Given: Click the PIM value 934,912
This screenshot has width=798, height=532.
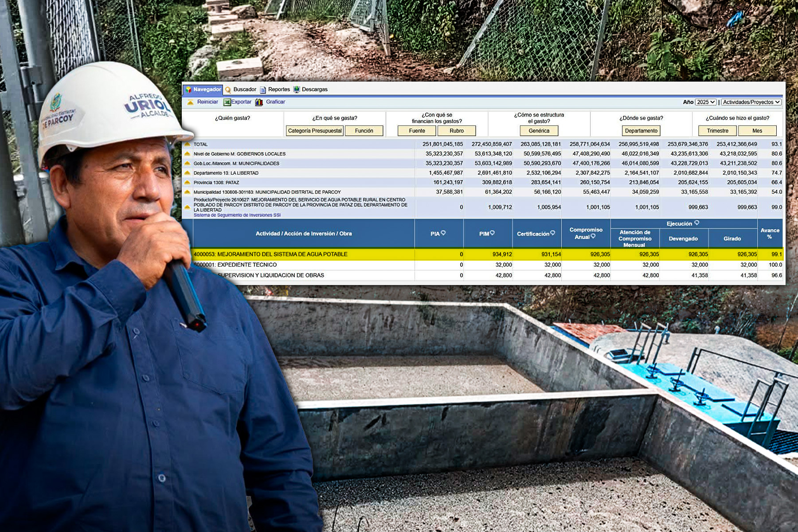Looking at the screenshot, I should click(x=502, y=254).
